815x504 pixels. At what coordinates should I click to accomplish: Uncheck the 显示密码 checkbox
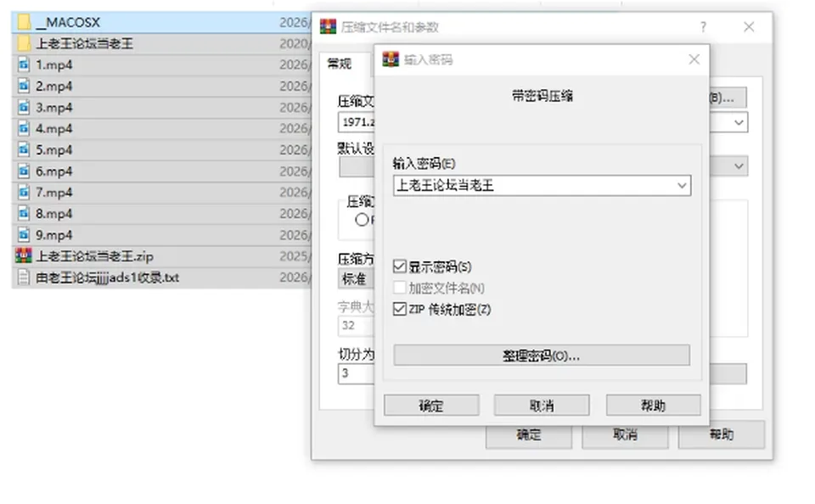[x=400, y=267]
